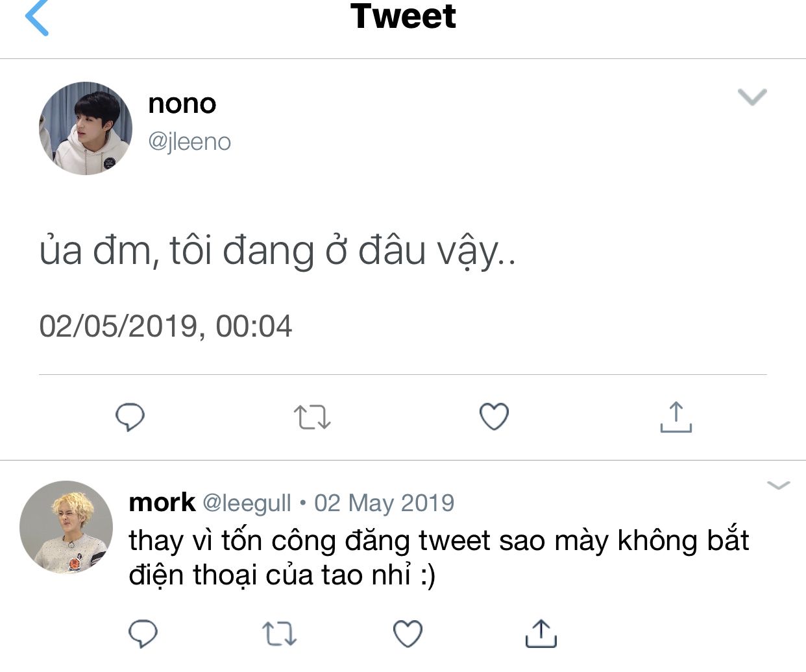Image resolution: width=806 pixels, height=672 pixels.
Task: Open mork's profile picture
Action: (x=66, y=527)
